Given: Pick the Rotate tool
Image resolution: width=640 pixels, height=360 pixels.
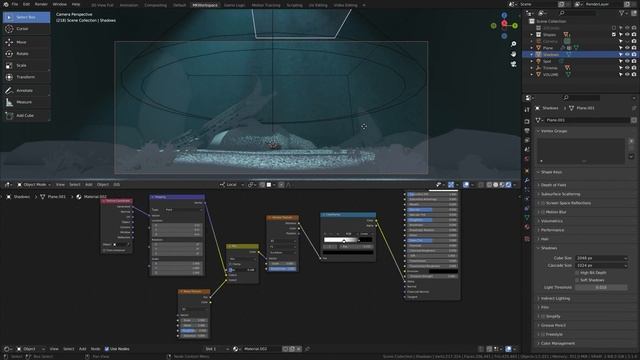Looking at the screenshot, I should pos(27,53).
